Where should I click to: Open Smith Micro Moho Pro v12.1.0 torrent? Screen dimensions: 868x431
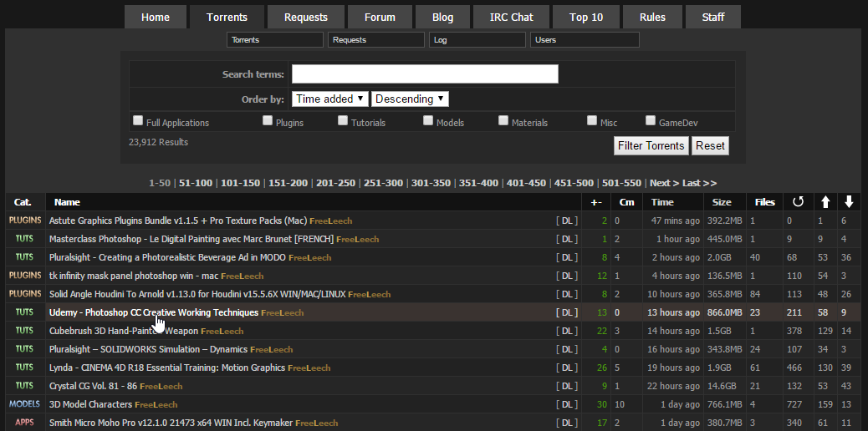tap(171, 423)
